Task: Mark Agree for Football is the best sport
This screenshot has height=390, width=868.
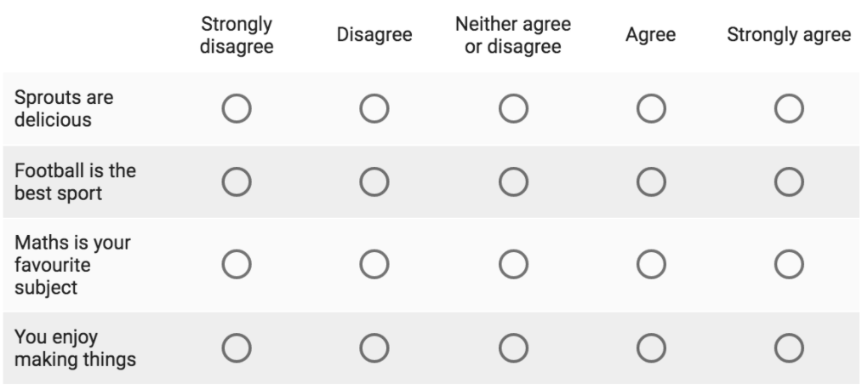Action: tap(651, 181)
